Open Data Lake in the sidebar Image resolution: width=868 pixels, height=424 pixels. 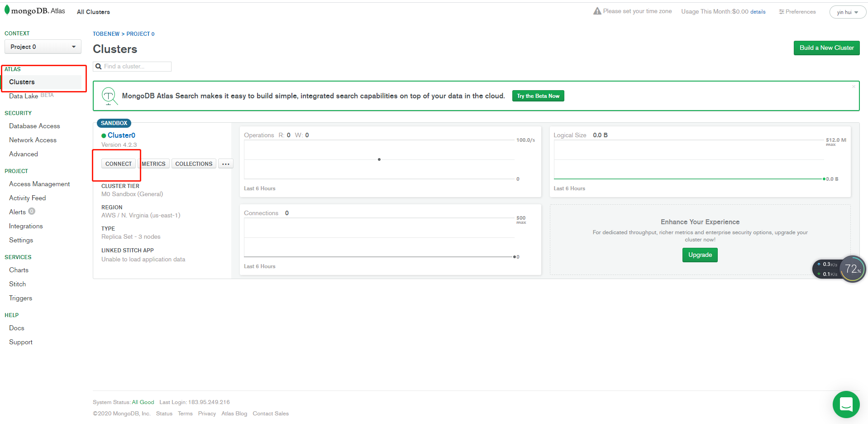24,96
